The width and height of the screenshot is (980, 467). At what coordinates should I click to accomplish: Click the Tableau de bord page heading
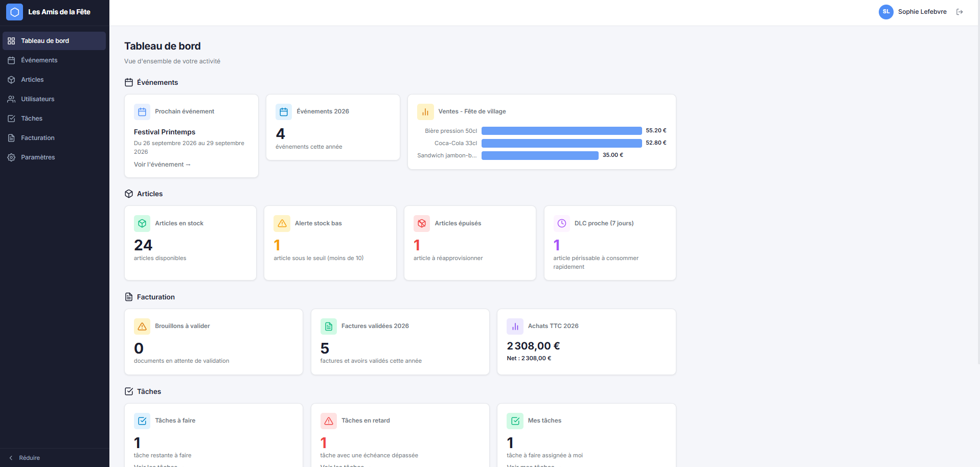tap(163, 46)
